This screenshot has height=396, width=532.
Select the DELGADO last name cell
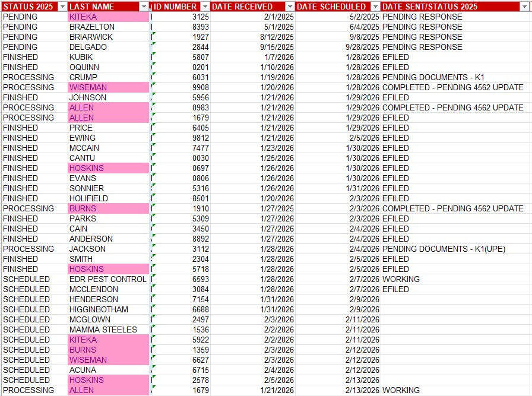(88, 47)
